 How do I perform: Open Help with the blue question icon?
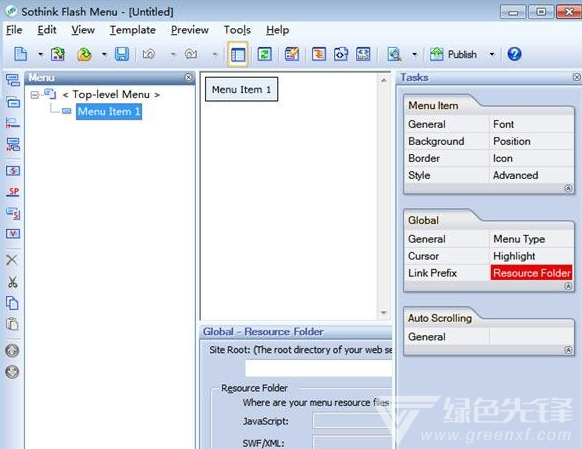pos(514,54)
